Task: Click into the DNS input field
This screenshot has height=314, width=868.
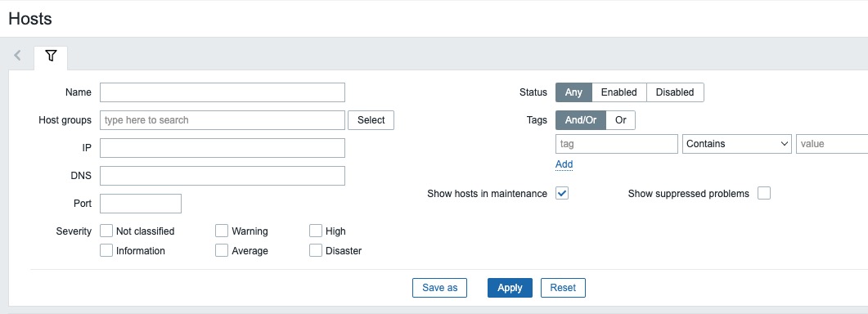Action: tap(223, 176)
